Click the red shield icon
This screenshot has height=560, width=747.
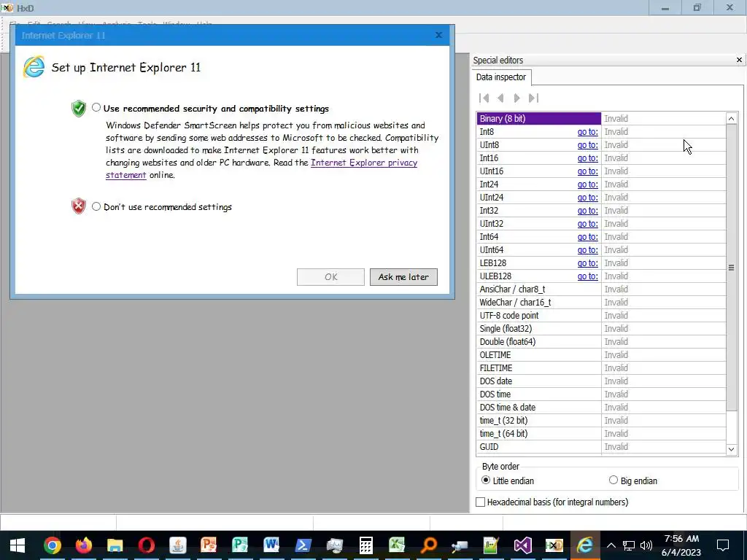[x=79, y=206]
